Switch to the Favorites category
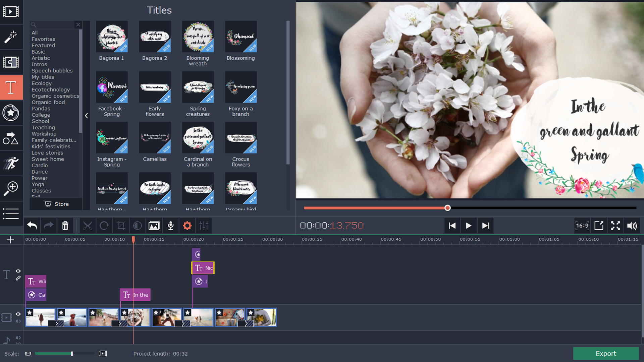The image size is (644, 362). (43, 39)
